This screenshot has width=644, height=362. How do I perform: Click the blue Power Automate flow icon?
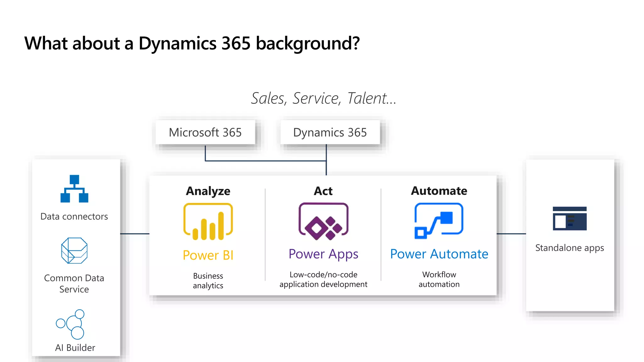439,221
